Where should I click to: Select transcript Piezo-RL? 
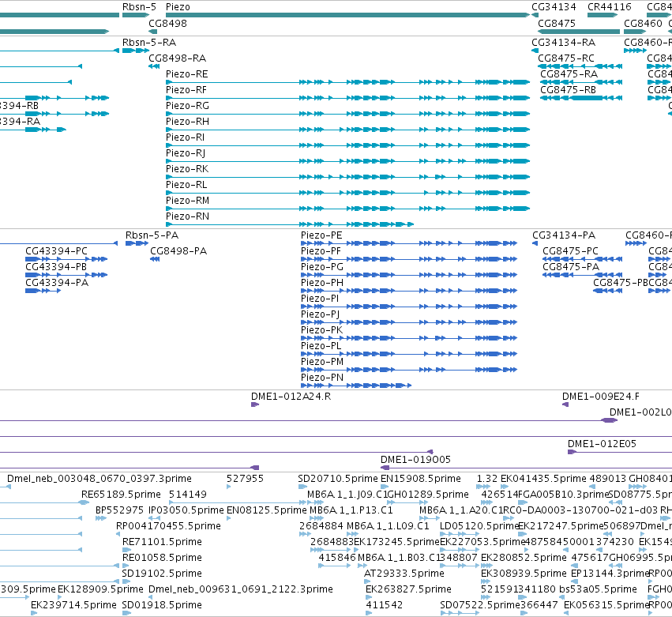186,184
